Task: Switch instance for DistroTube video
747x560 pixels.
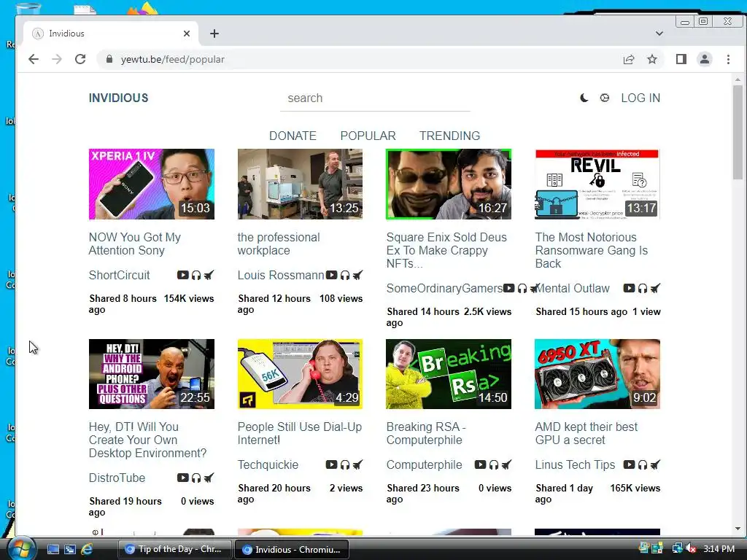Action: [x=209, y=478]
